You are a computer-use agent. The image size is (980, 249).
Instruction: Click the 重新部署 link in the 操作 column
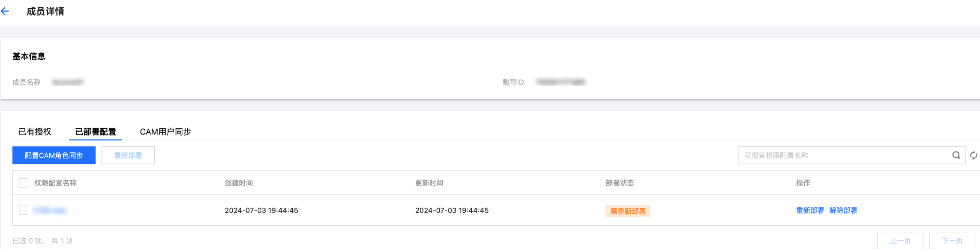(x=810, y=210)
